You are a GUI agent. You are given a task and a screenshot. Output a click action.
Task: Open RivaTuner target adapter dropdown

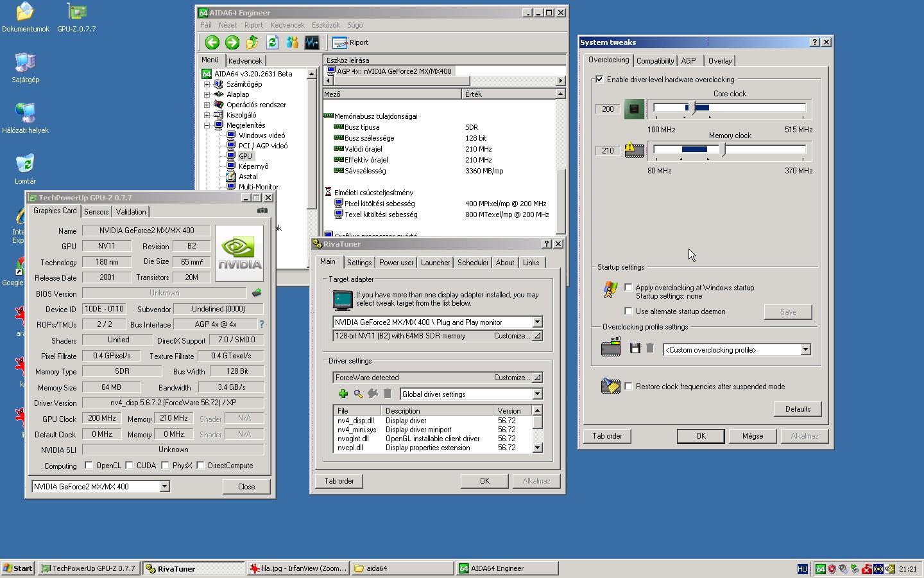[537, 322]
